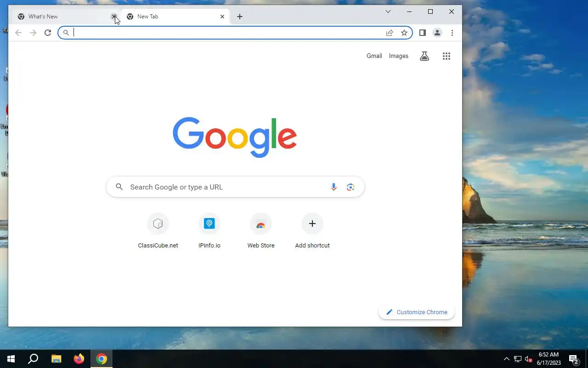Open the Chrome profile avatar menu
This screenshot has height=368, width=588.
(x=437, y=33)
